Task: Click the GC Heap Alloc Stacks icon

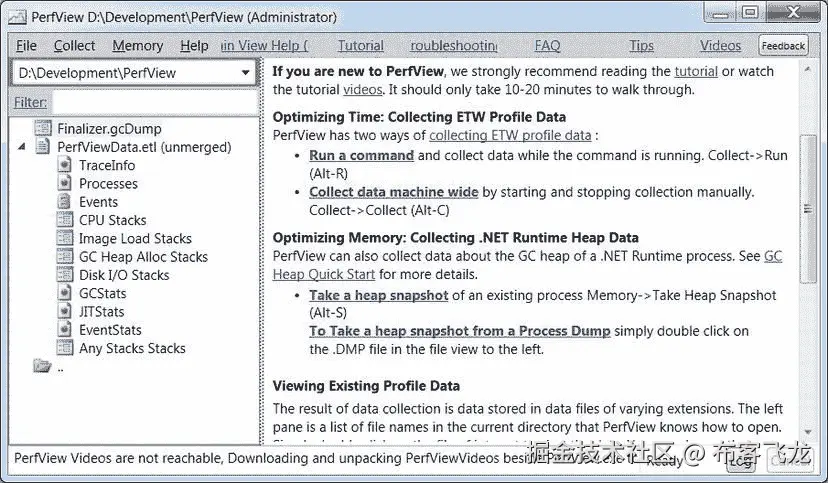Action: pos(65,257)
